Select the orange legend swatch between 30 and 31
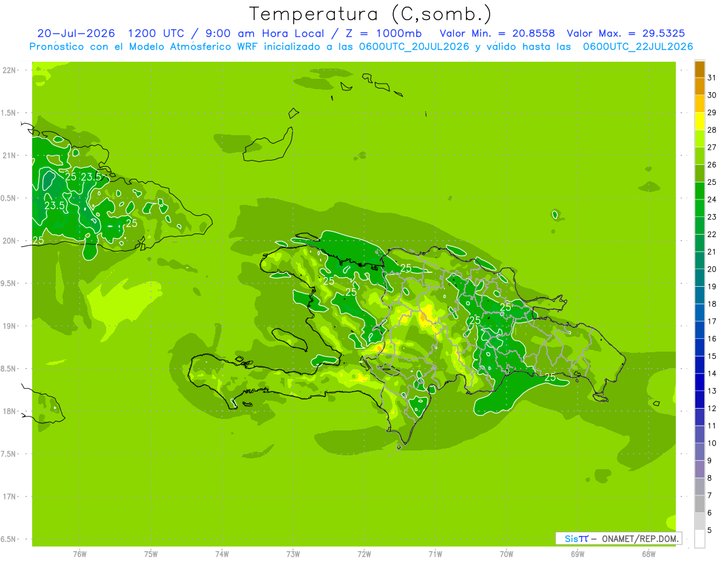The height and width of the screenshot is (562, 728). pyautogui.click(x=699, y=86)
